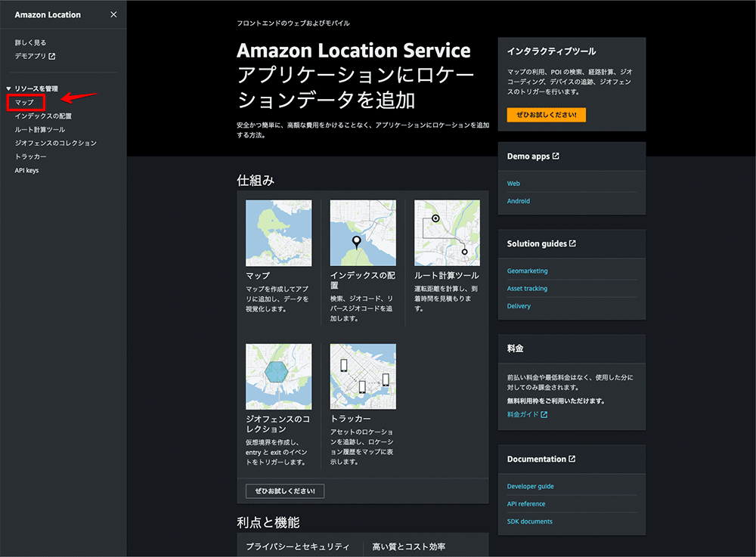Select トラッカー in the sidebar

pyautogui.click(x=30, y=156)
